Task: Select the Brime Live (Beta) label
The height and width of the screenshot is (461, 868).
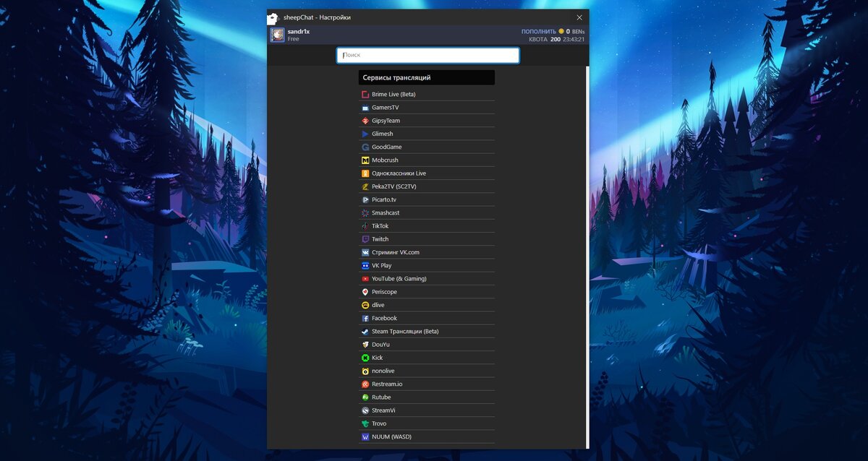Action: [x=393, y=95]
